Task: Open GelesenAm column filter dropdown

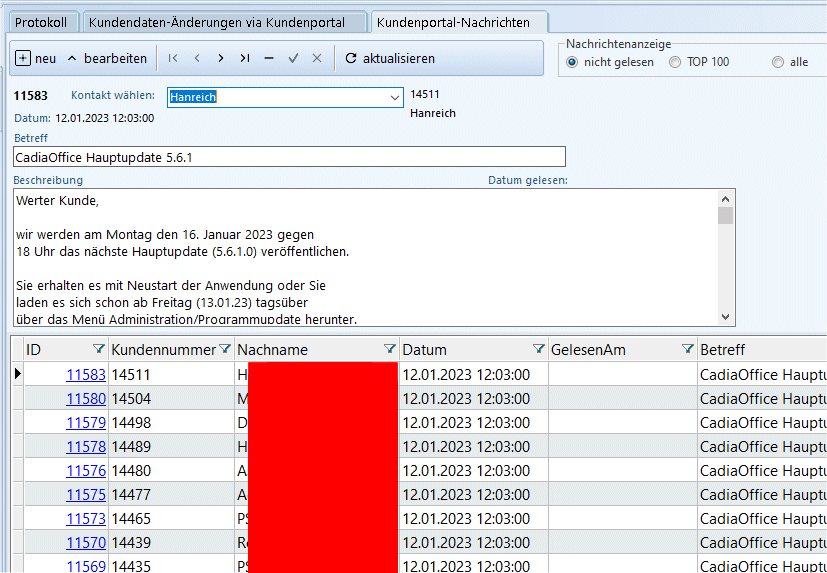Action: [x=687, y=349]
